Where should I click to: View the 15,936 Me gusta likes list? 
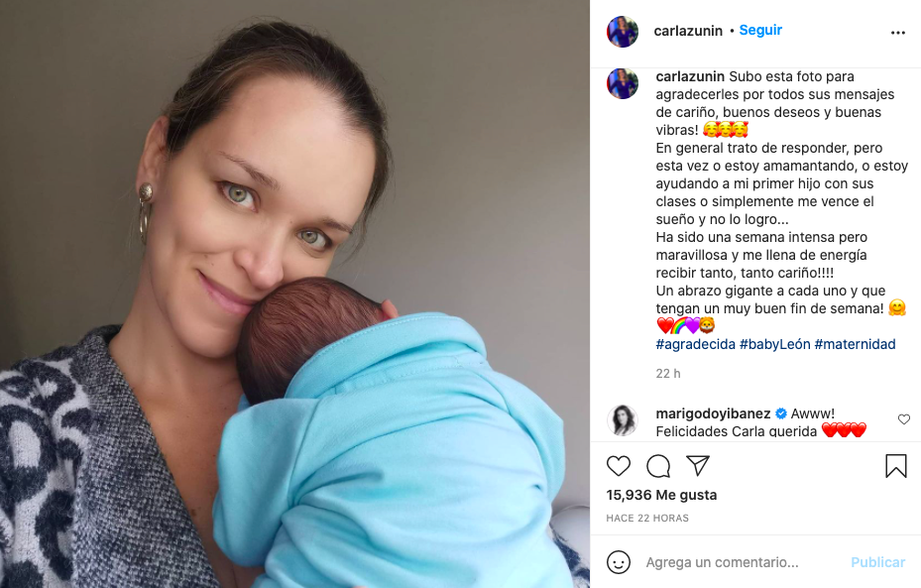coord(661,495)
